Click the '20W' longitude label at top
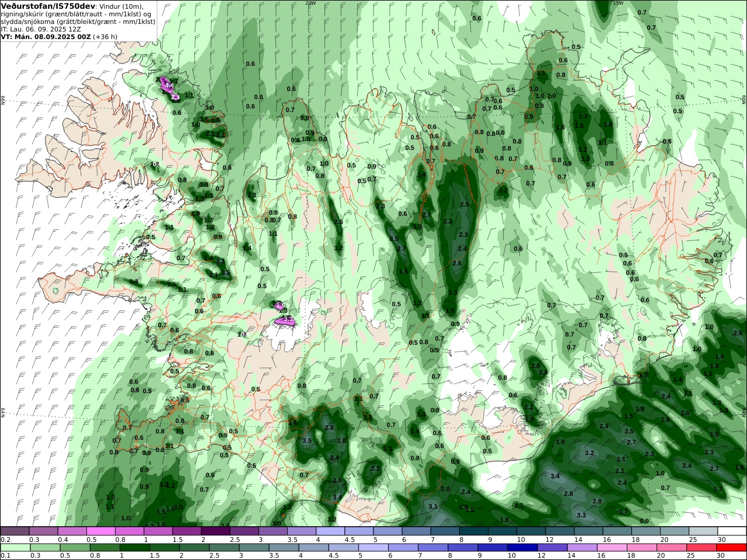Screen dimensions: 747x560 (x=310, y=3)
